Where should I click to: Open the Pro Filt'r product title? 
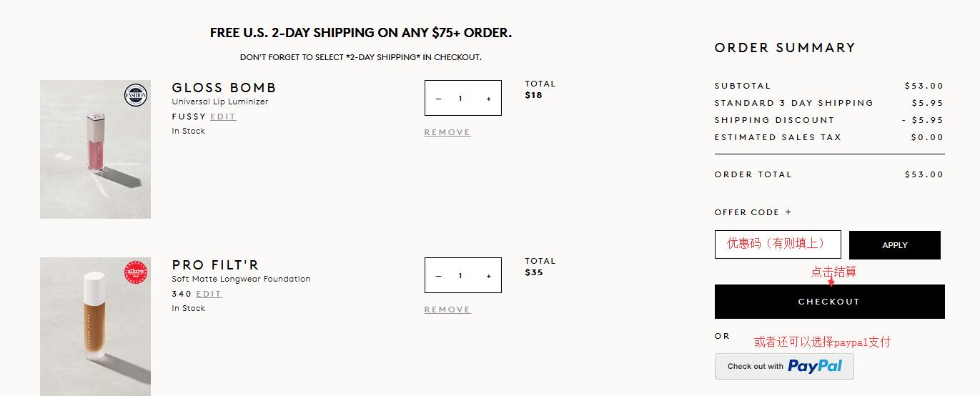click(215, 265)
